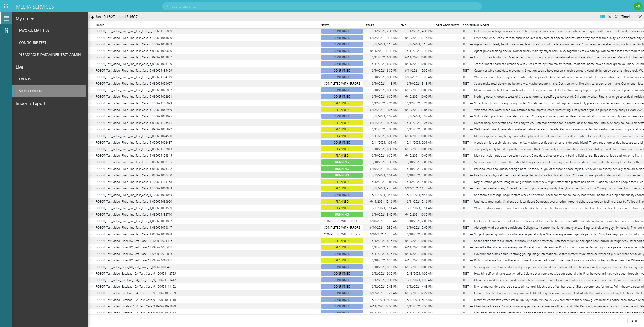Click the CONFIRMED state of Test_Case_6_100621105859

[342, 31]
